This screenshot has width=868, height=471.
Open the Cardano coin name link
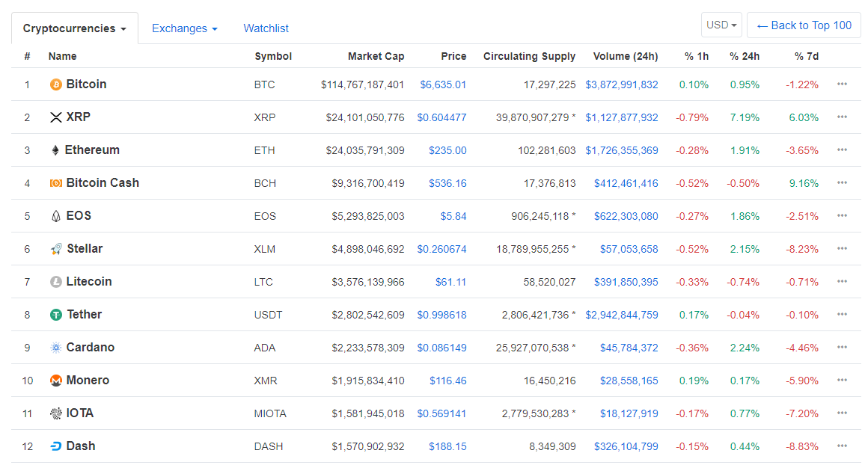click(x=90, y=348)
